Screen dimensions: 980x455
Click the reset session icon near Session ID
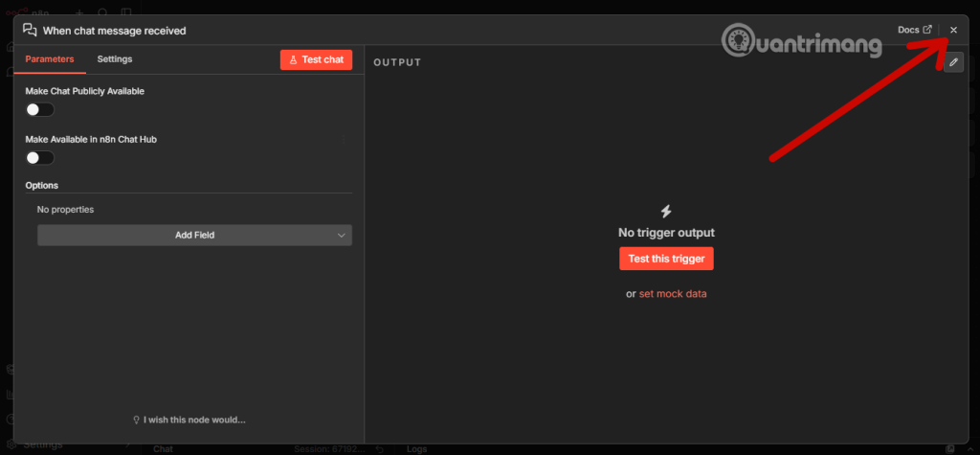point(379,448)
